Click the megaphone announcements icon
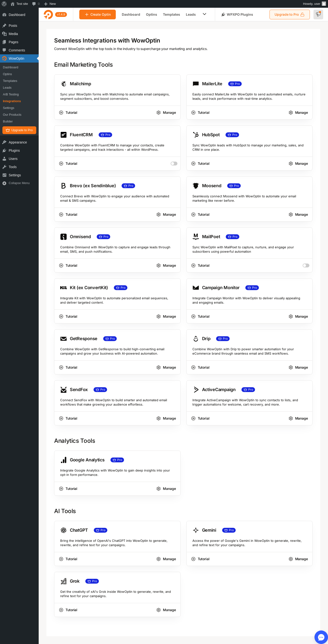 318,14
